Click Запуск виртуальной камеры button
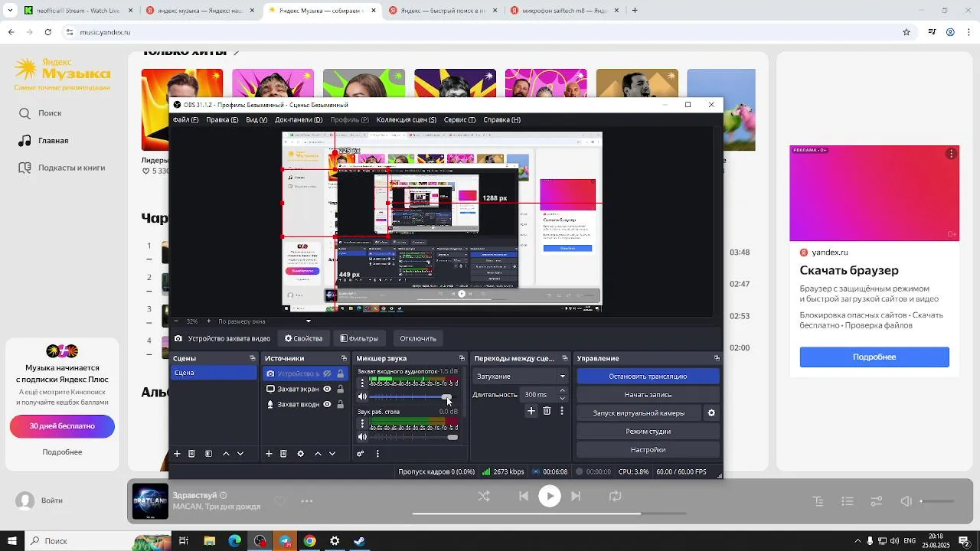980x551 pixels. 639,412
